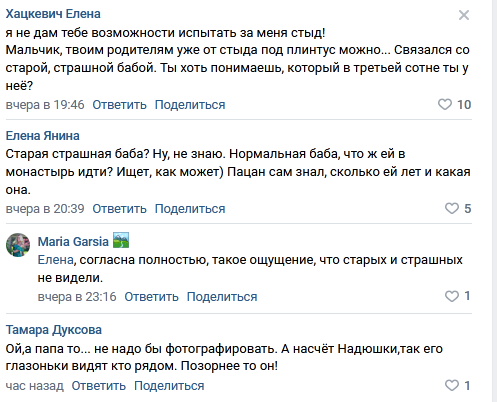Reply to Тамара Дуксова's comment
Screen dimensions: 497x402
click(99, 386)
